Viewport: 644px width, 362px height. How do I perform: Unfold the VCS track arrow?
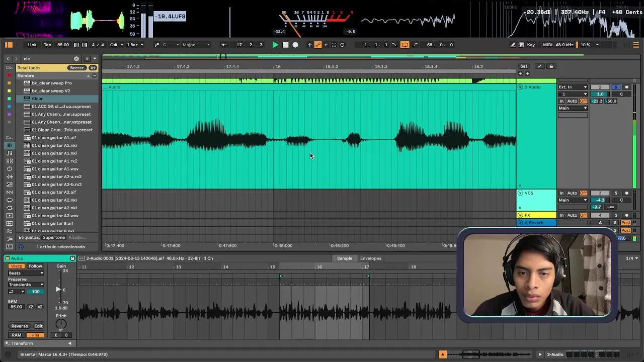pyautogui.click(x=520, y=193)
